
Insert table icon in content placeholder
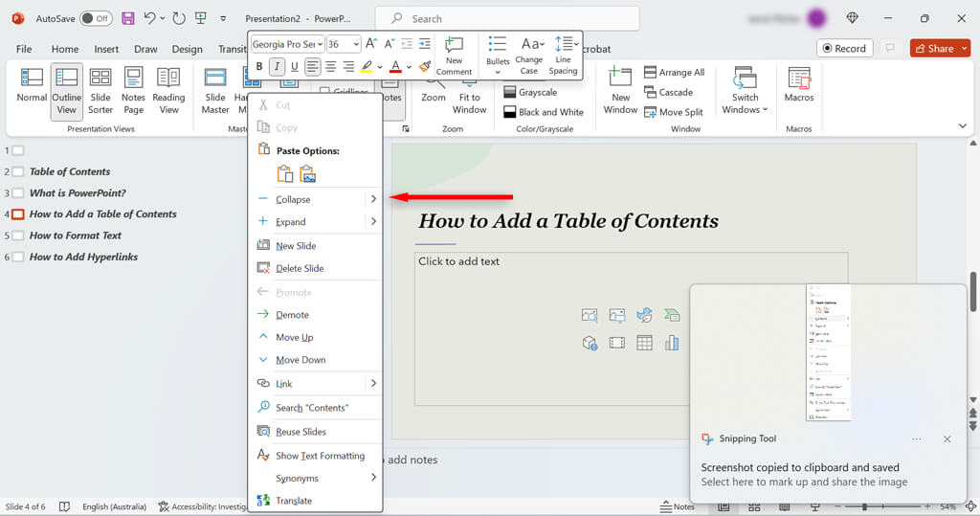click(644, 343)
